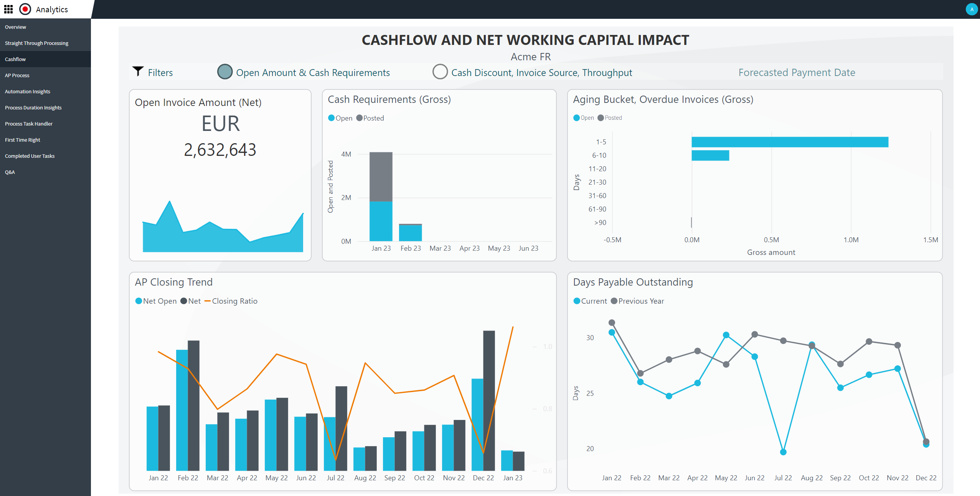Open the AP Process sidebar page
Screen dimensions: 980x496
tap(17, 75)
